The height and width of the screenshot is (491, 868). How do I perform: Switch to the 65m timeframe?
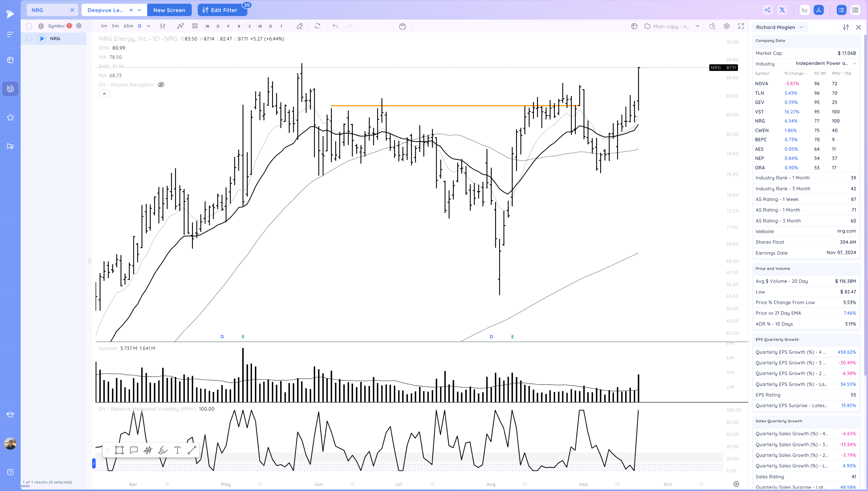coord(128,26)
